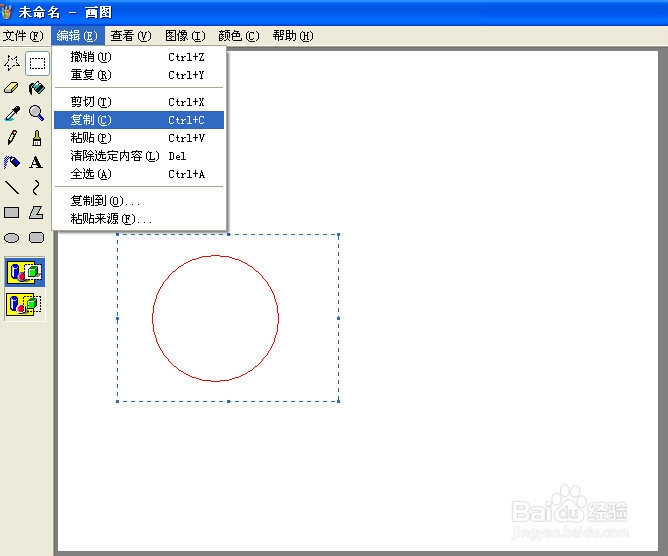Close the open 编辑 menu
Image resolution: width=668 pixels, height=556 pixels.
(77, 36)
